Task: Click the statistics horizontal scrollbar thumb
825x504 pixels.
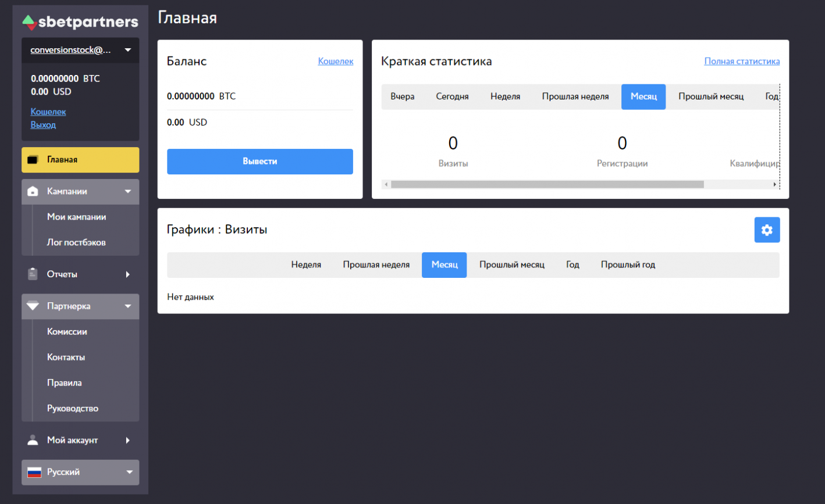Action: pos(547,184)
